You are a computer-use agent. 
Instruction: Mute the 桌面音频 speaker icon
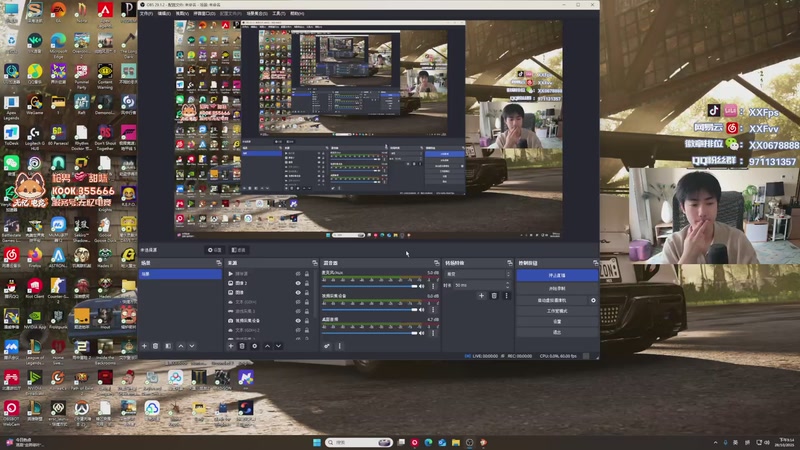click(421, 333)
